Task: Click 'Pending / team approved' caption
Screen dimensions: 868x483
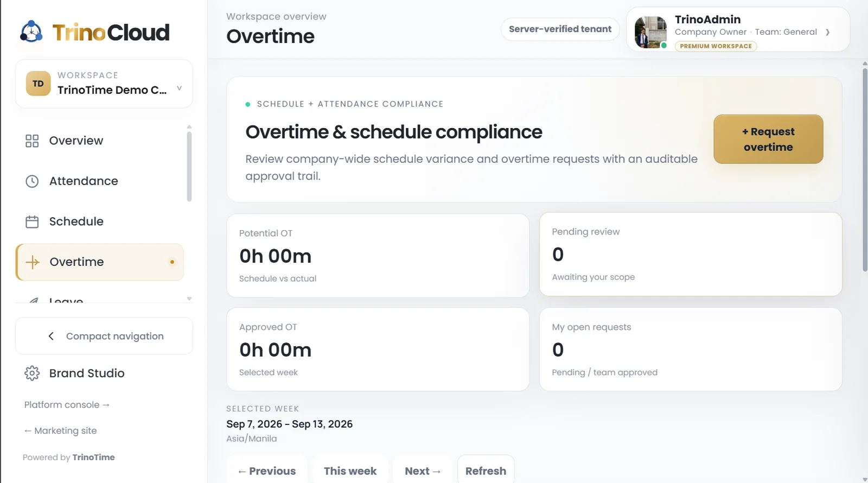Action: click(604, 372)
